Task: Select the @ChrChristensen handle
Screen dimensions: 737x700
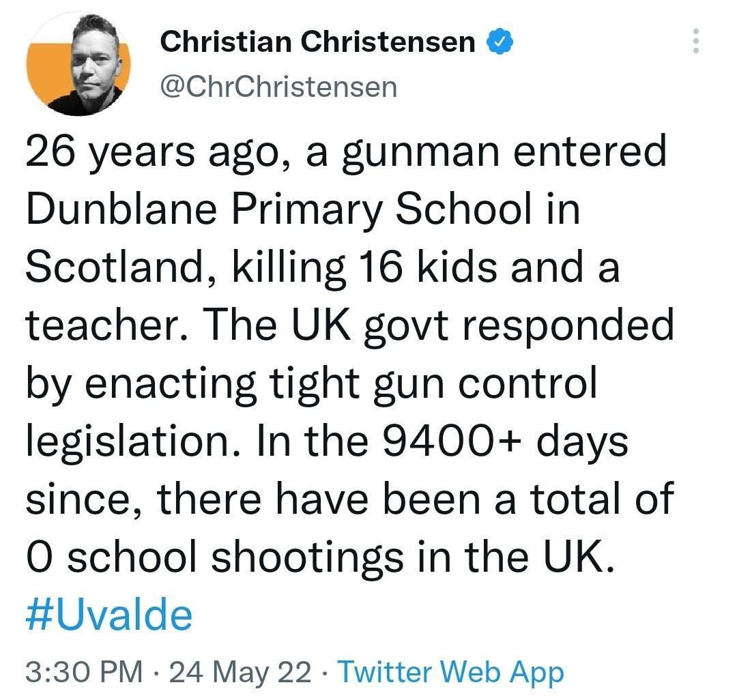Action: pyautogui.click(x=279, y=85)
